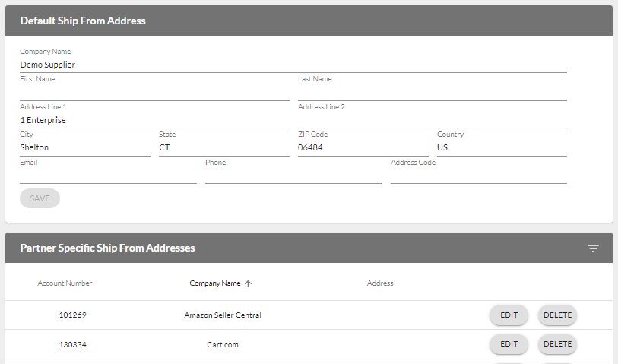Click the Country field showing US
Image resolution: width=618 pixels, height=364 pixels.
point(501,147)
